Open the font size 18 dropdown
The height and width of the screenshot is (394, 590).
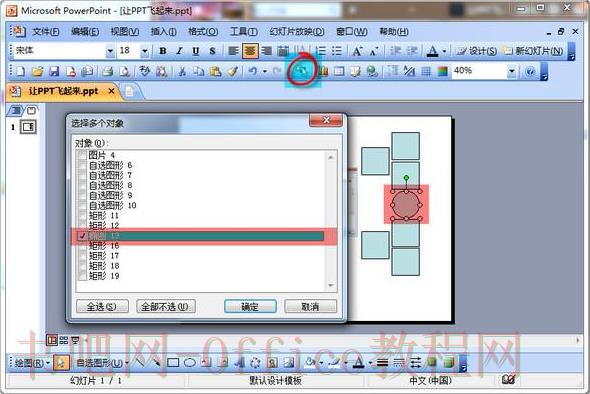pyautogui.click(x=144, y=51)
